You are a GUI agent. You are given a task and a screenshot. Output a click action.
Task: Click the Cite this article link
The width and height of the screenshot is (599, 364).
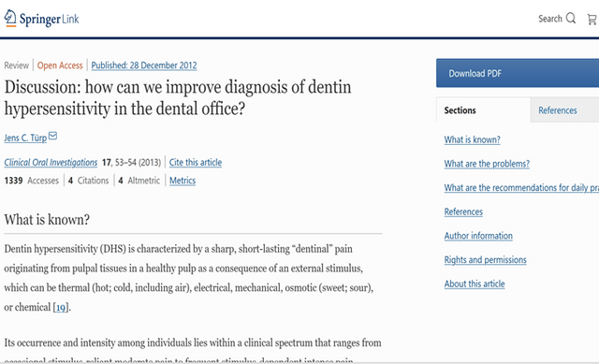(196, 162)
